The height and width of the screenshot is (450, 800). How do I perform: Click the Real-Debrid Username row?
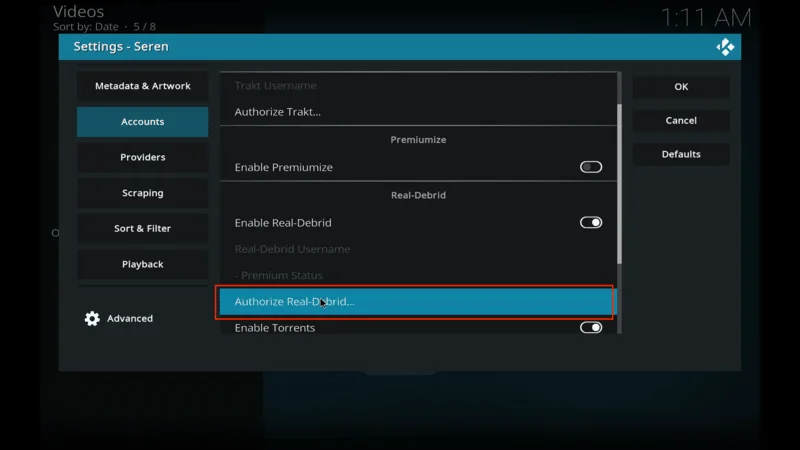(x=418, y=249)
